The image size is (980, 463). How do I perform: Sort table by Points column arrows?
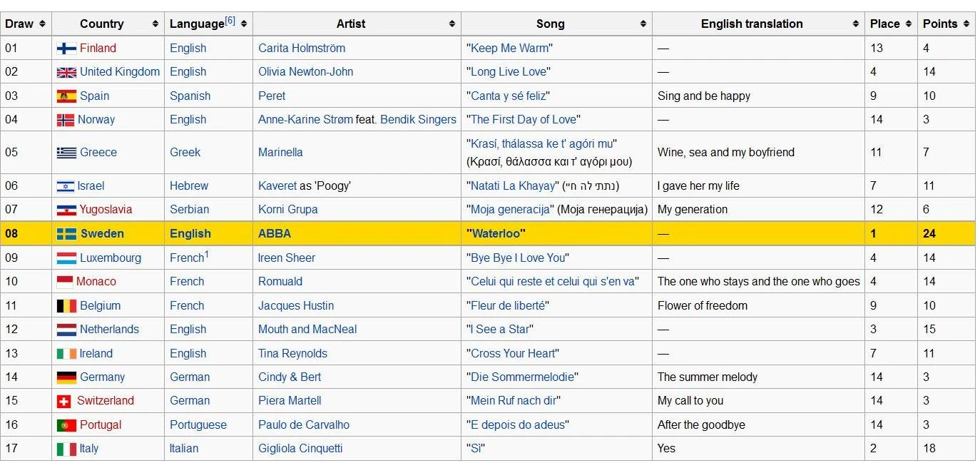coord(965,24)
